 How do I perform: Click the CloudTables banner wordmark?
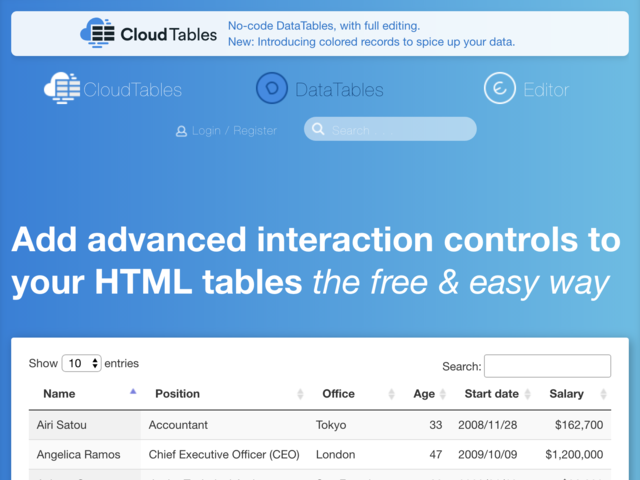click(169, 35)
